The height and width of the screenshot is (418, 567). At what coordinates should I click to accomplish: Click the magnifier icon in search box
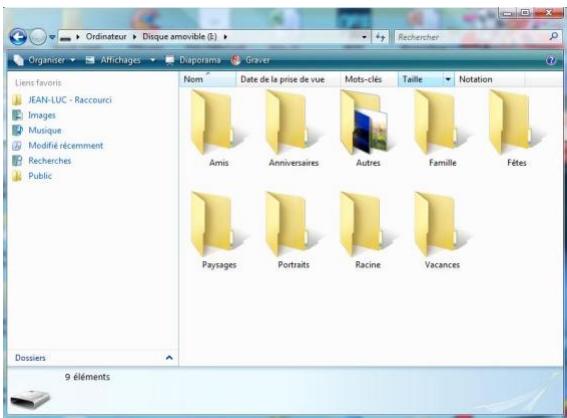pyautogui.click(x=554, y=36)
